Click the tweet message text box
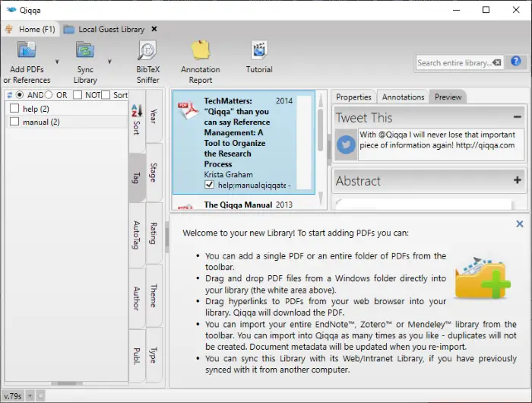This screenshot has height=403, width=532. (441, 144)
